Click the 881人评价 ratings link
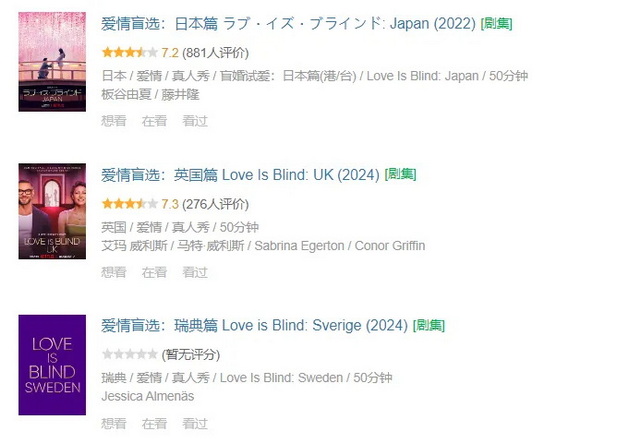The image size is (640, 444). point(216,53)
